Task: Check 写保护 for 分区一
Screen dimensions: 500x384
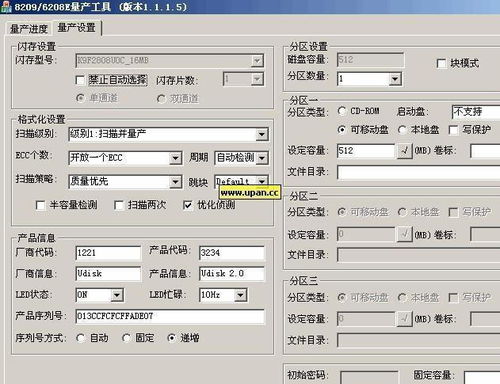Action: click(453, 130)
